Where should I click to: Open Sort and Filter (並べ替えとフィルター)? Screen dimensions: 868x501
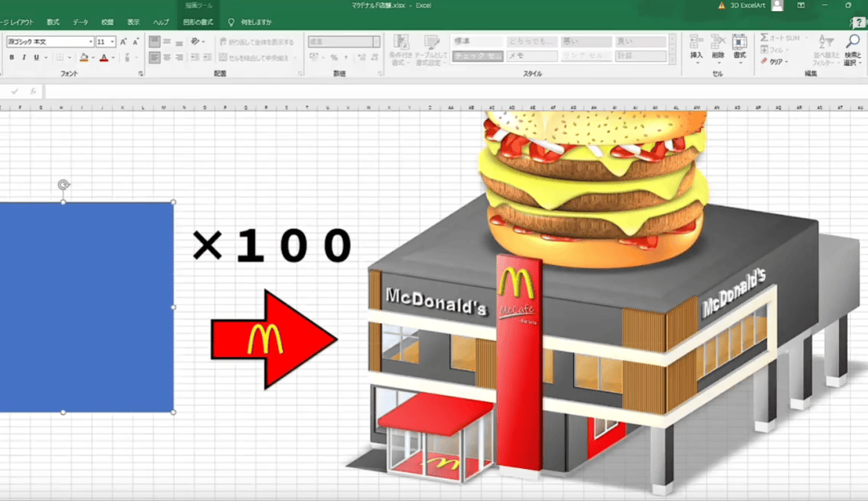(x=826, y=50)
